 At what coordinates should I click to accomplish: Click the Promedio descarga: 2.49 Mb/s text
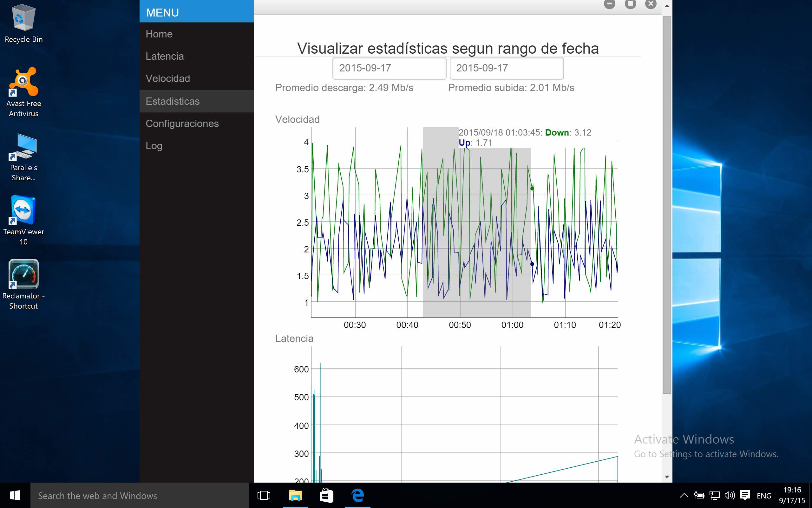coord(344,88)
